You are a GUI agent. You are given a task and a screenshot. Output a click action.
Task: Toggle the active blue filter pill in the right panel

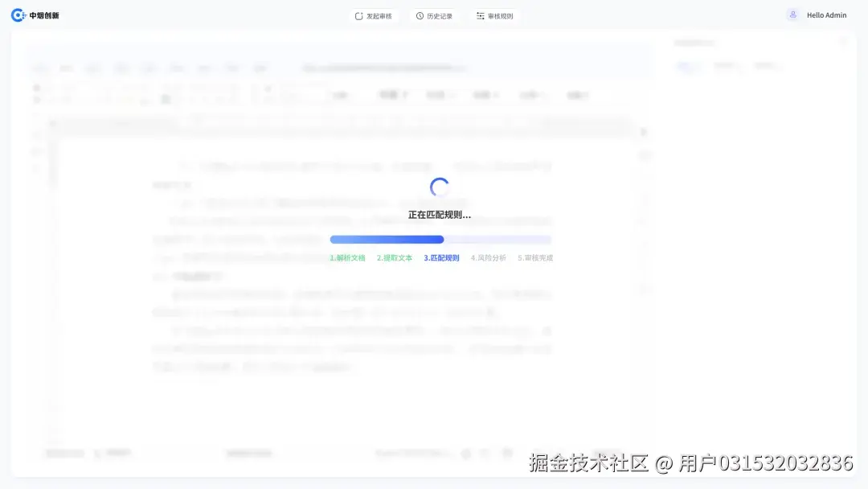pyautogui.click(x=689, y=67)
